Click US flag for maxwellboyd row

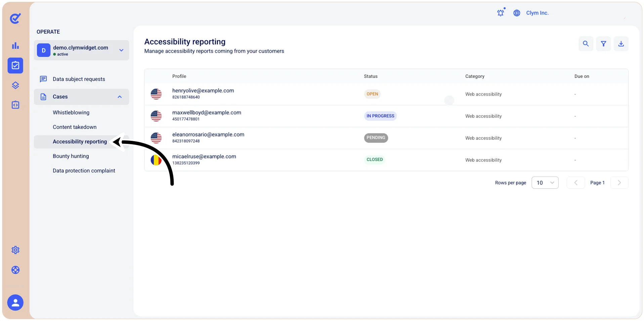tap(156, 116)
